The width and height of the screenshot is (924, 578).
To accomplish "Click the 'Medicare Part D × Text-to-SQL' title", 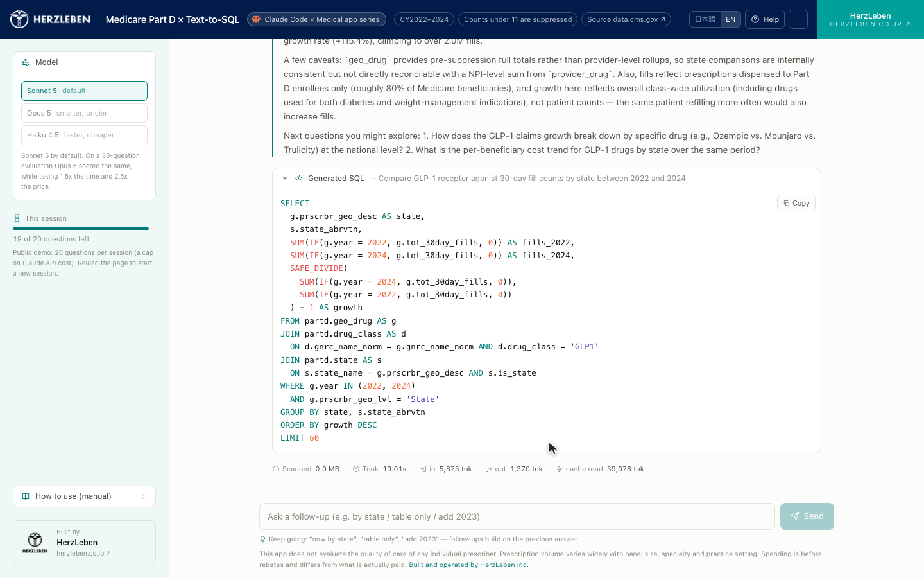I will 173,19.
